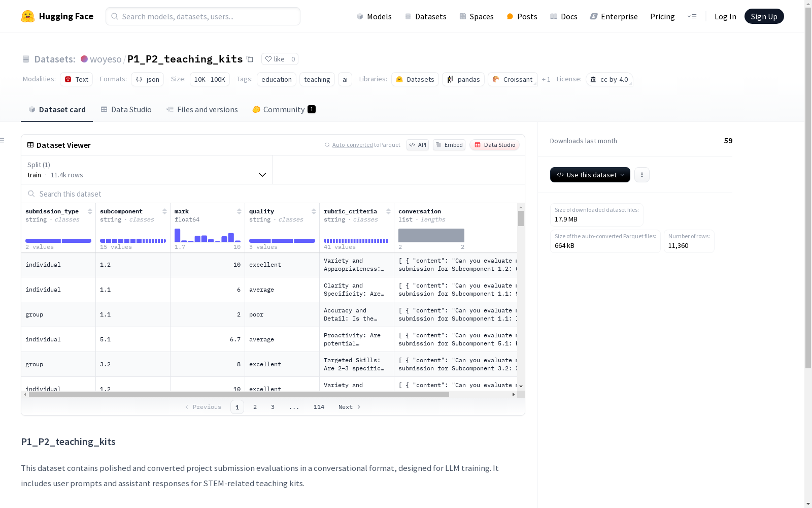Click the pandas library tag

(463, 79)
